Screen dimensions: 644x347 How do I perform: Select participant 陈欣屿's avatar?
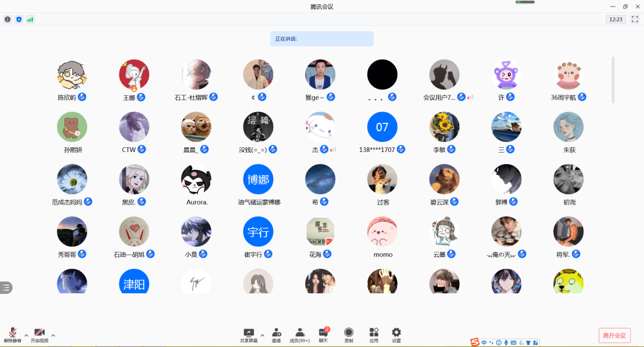[x=72, y=75]
